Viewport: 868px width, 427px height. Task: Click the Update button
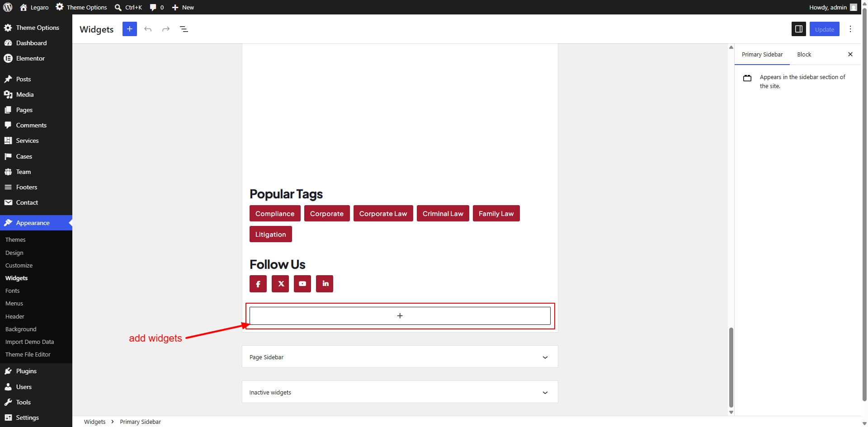coord(824,29)
